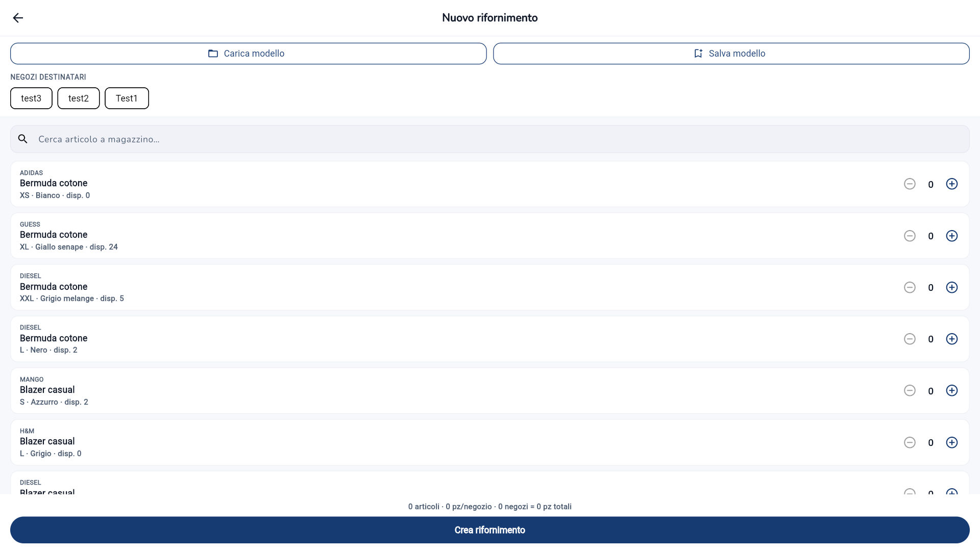
Task: Decrease Mango Blazer casual S quantity
Action: 910,390
